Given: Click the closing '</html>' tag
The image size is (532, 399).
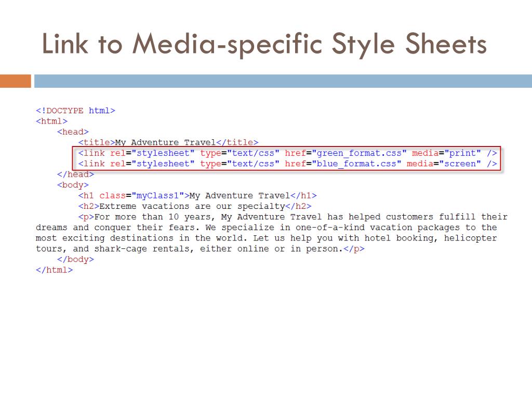Looking at the screenshot, I should pyautogui.click(x=54, y=270).
